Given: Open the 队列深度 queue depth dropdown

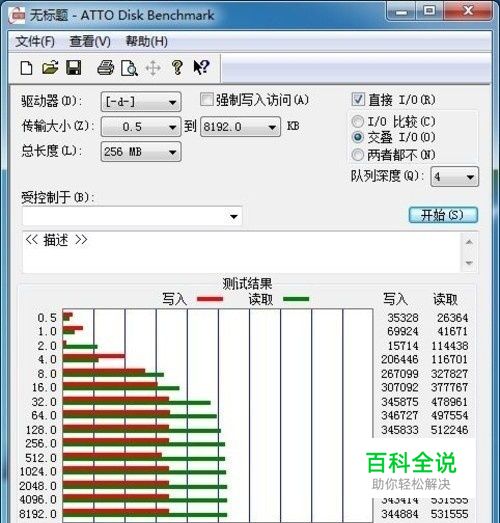Looking at the screenshot, I should pos(455,177).
